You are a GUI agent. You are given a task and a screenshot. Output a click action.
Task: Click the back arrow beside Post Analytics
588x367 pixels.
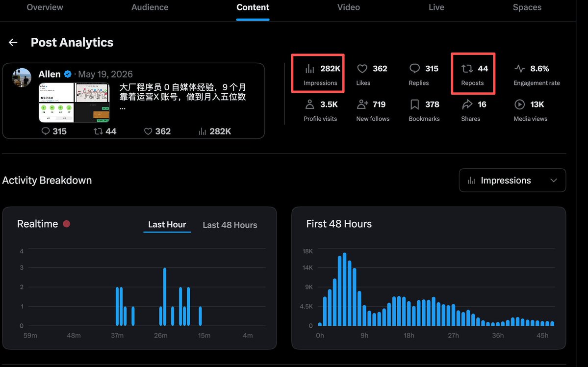tap(13, 42)
